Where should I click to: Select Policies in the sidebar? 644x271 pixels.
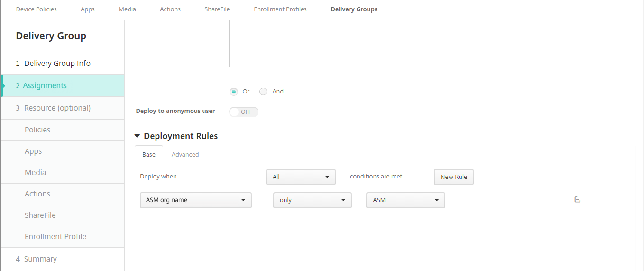tap(37, 130)
